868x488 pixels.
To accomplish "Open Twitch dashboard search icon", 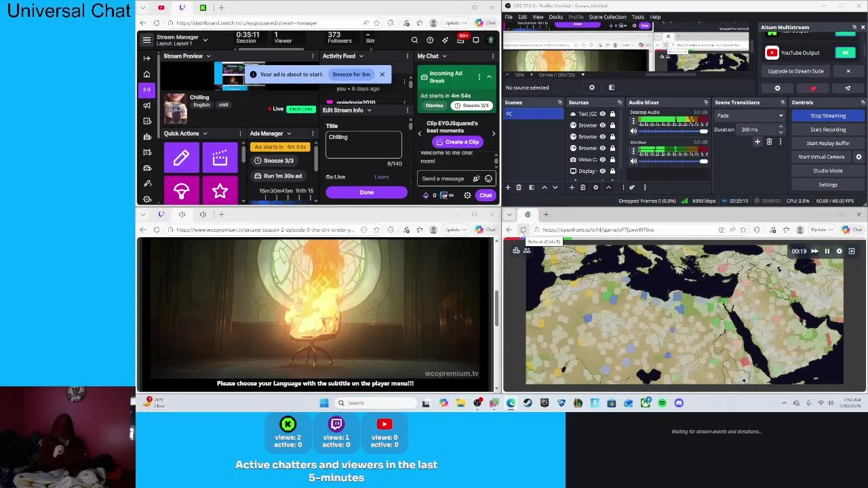I will [x=414, y=40].
